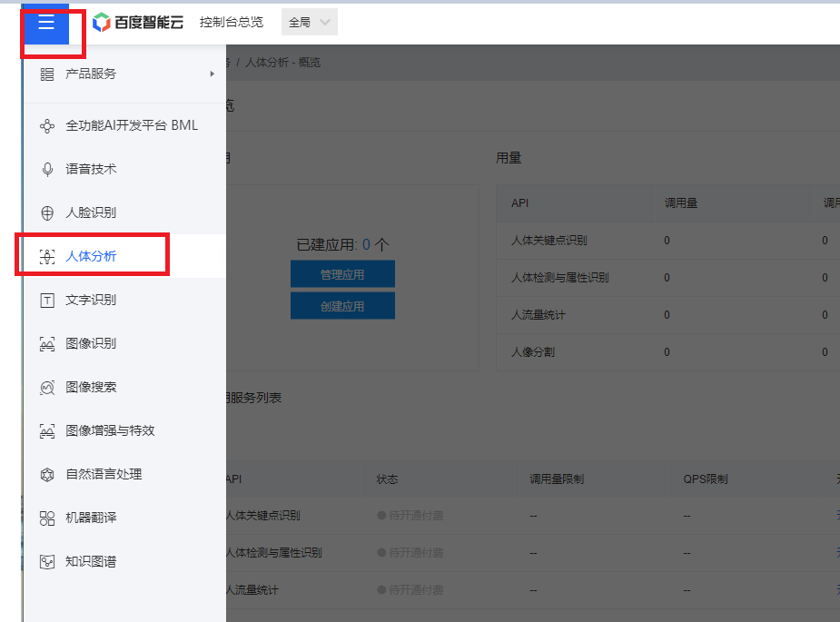Click the 创建应用 button
Viewport: 840px width, 622px height.
(343, 306)
